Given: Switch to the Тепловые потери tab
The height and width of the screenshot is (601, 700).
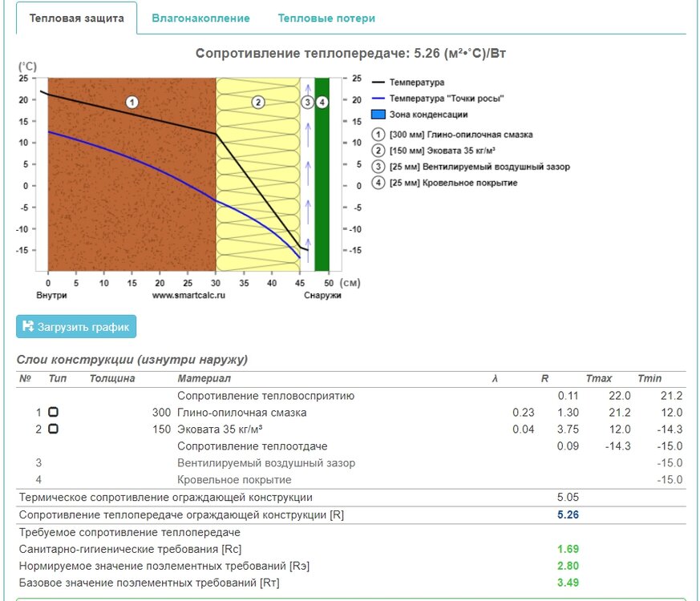Looking at the screenshot, I should (326, 18).
